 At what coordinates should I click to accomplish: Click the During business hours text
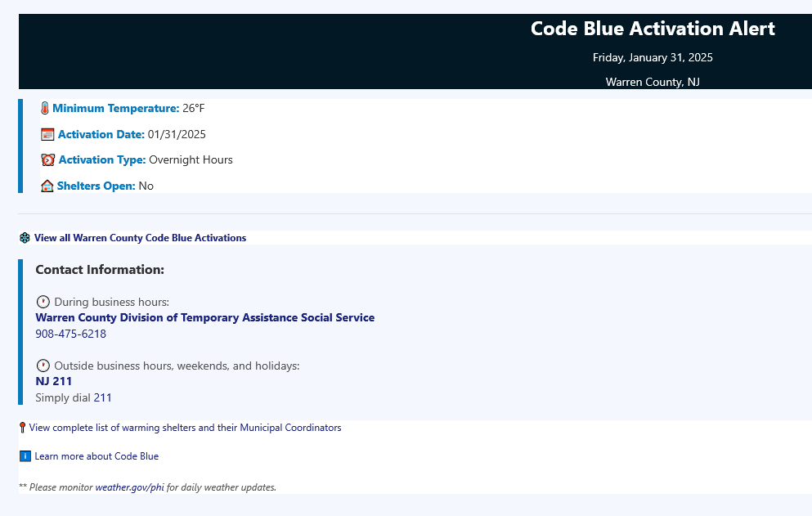pos(111,302)
